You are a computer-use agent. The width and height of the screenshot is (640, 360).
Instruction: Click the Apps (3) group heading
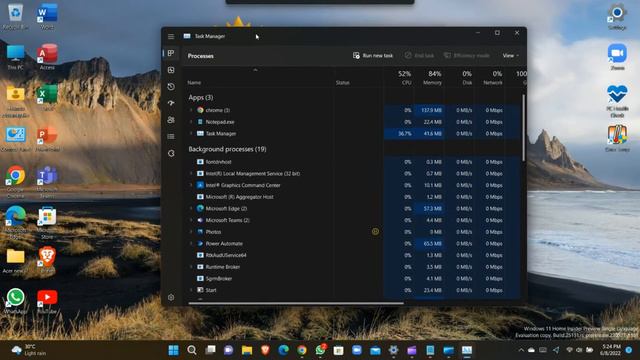point(201,98)
